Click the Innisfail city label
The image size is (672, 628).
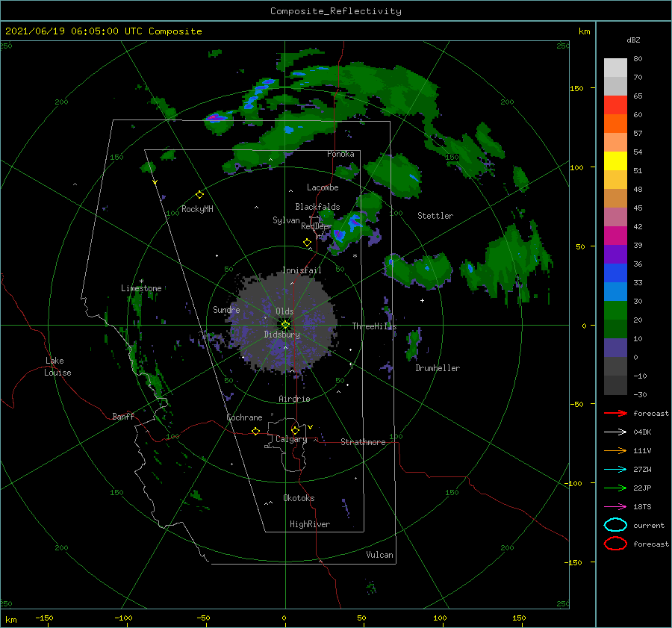302,270
